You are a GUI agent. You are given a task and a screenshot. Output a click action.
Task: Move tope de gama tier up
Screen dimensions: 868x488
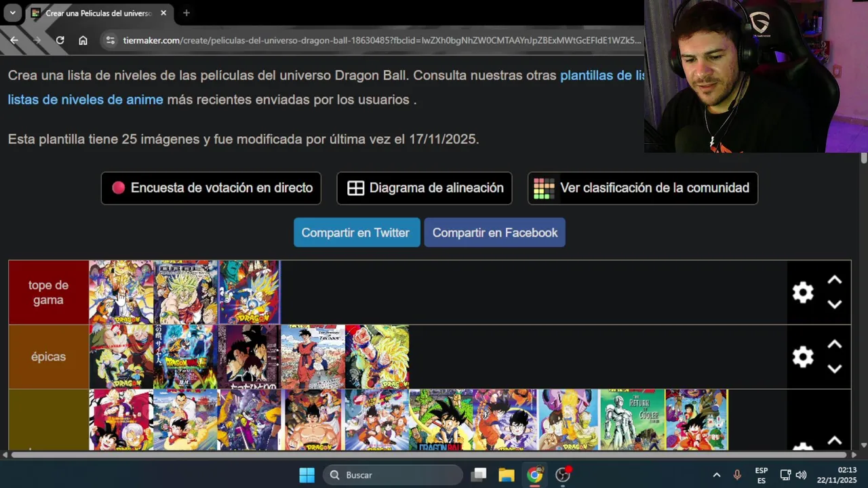[x=835, y=280]
